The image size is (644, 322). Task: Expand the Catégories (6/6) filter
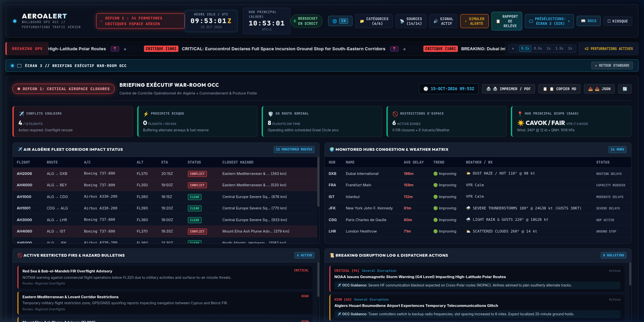[x=374, y=21]
